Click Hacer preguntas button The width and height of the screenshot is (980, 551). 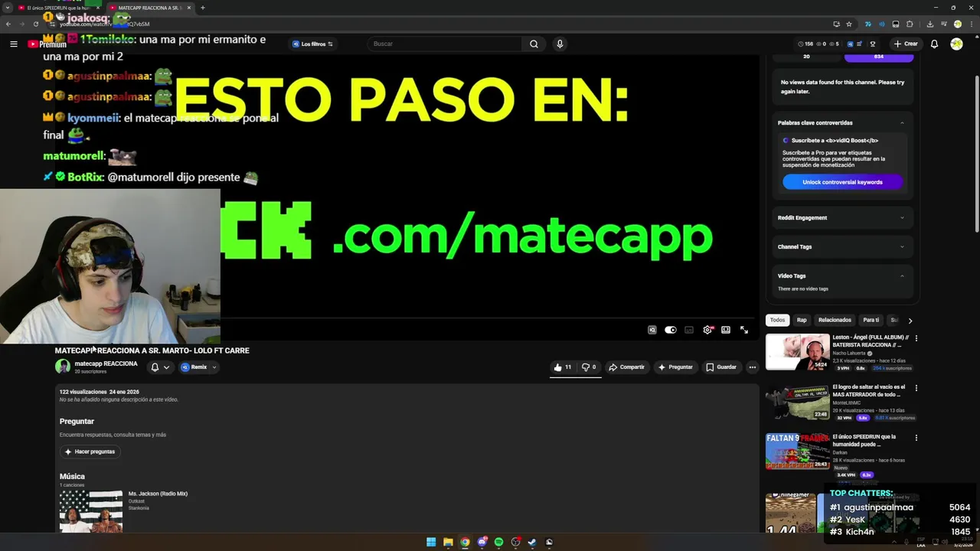click(x=90, y=452)
